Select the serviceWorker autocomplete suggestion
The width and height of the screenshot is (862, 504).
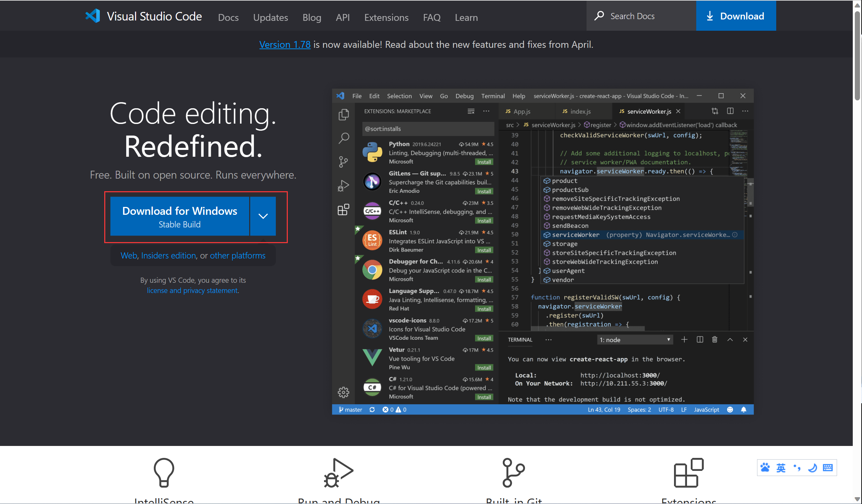[642, 235]
